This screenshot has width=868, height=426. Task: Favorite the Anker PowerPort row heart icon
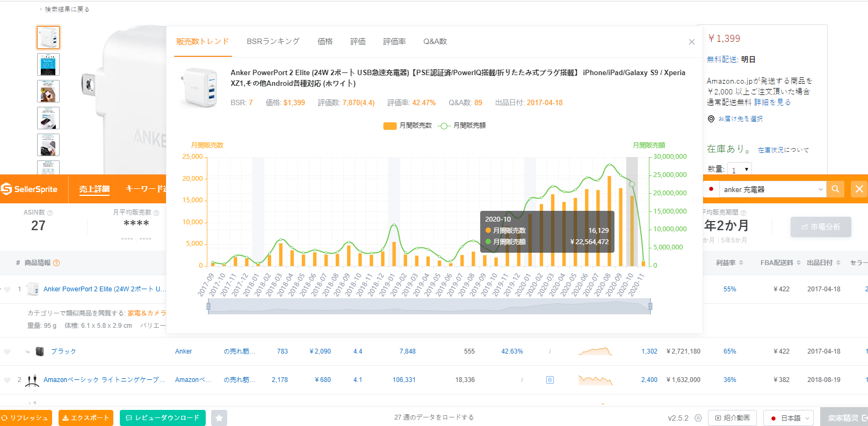[x=7, y=289]
